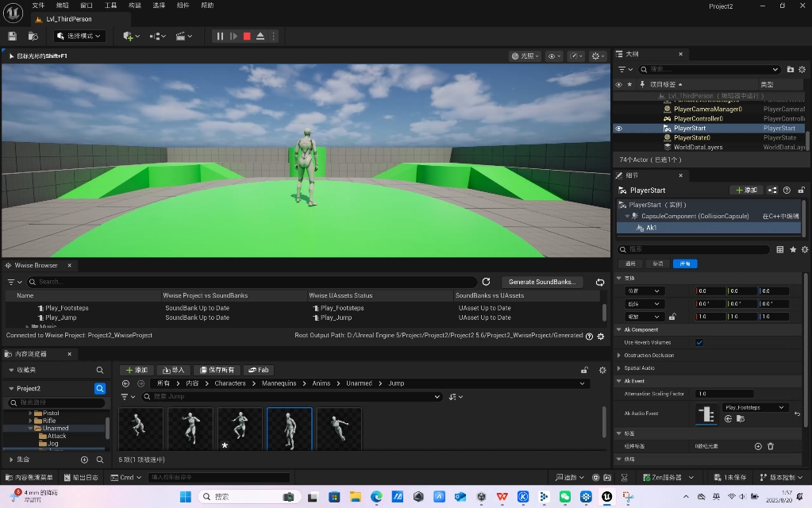Show only favorites star in Details
The height and width of the screenshot is (508, 812).
pyautogui.click(x=793, y=249)
